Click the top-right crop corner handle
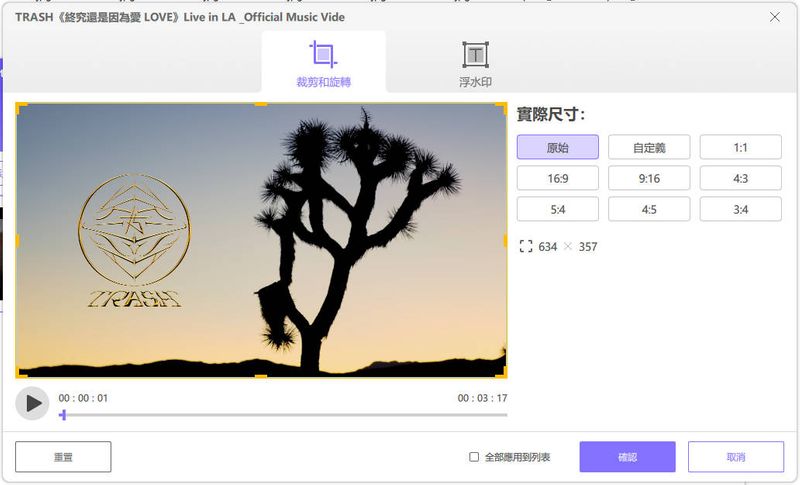Screen dimensions: 800x485 [501, 109]
